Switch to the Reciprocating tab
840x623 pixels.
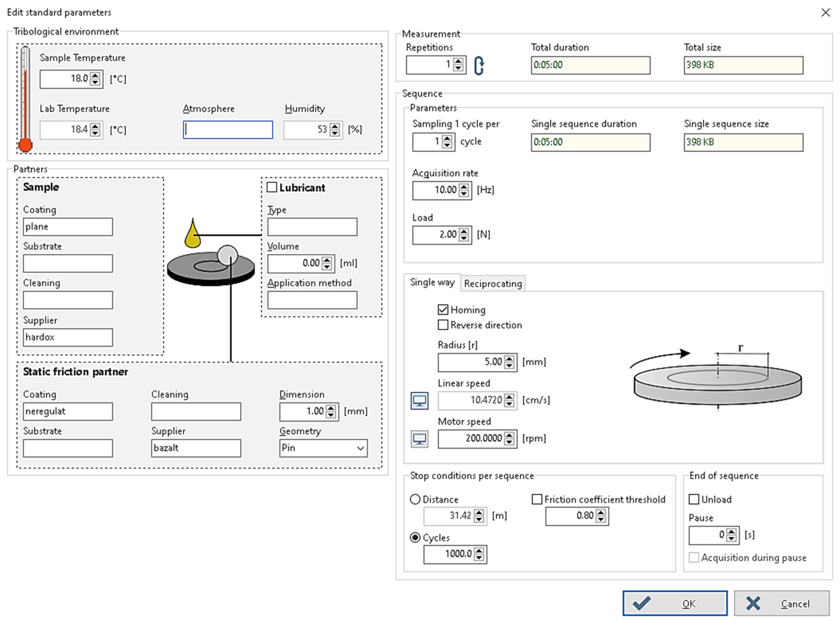click(x=493, y=283)
